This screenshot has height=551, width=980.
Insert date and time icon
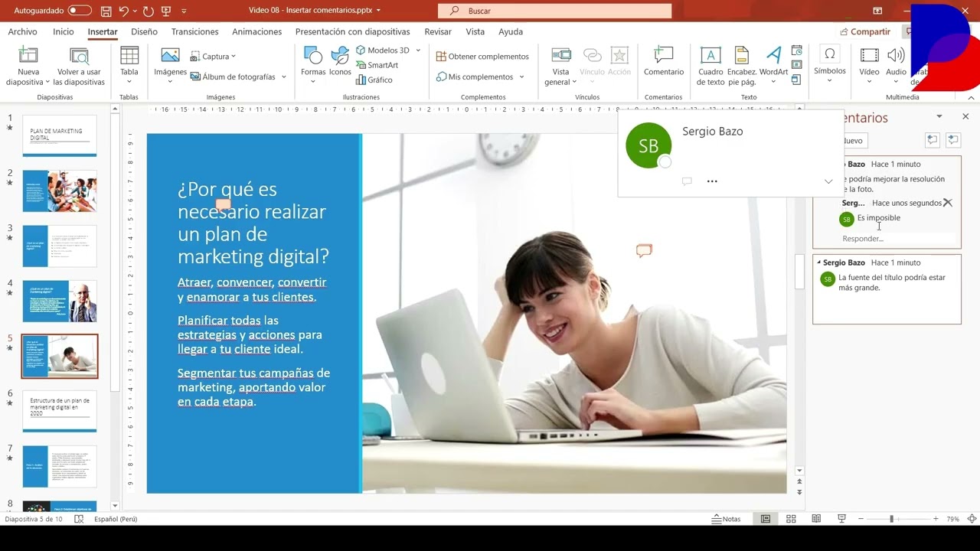pyautogui.click(x=797, y=51)
